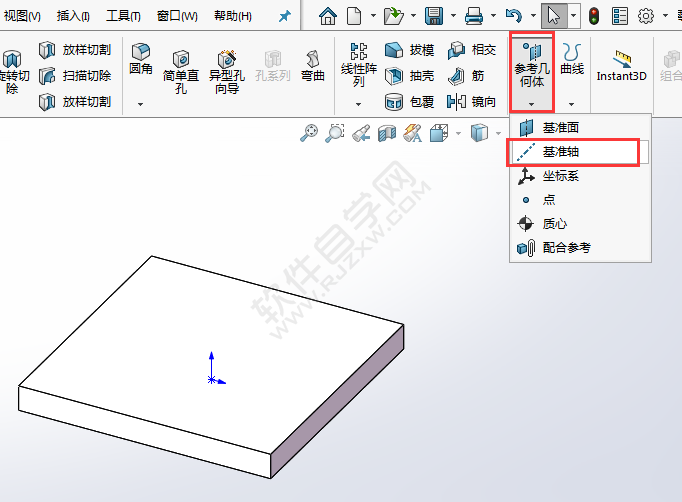Click the 包覆 wrap tool

coord(410,102)
